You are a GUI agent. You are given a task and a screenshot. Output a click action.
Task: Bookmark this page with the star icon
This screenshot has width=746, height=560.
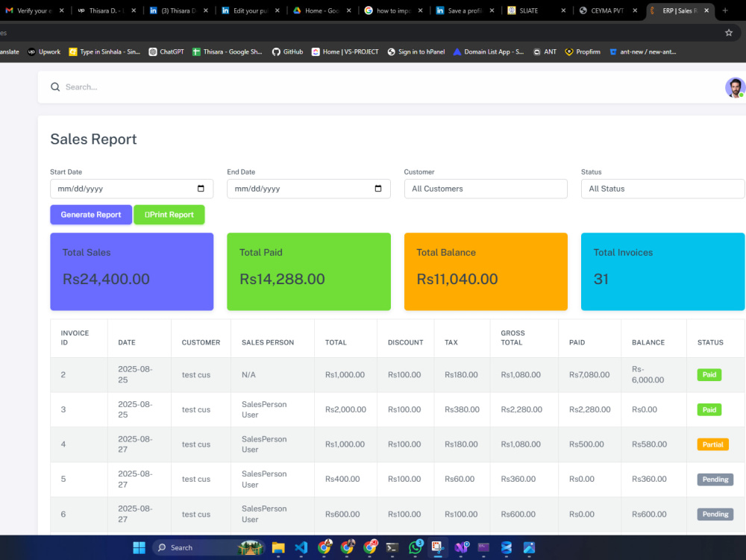[728, 33]
